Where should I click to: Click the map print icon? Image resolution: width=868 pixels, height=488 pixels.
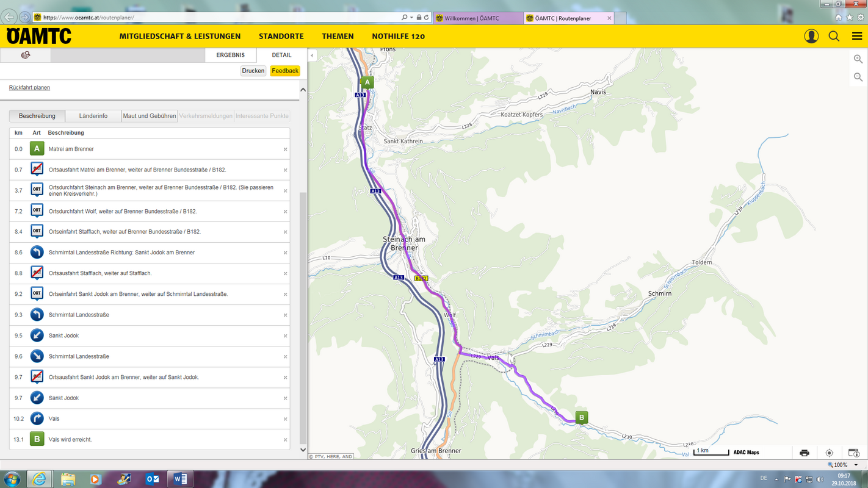[805, 453]
